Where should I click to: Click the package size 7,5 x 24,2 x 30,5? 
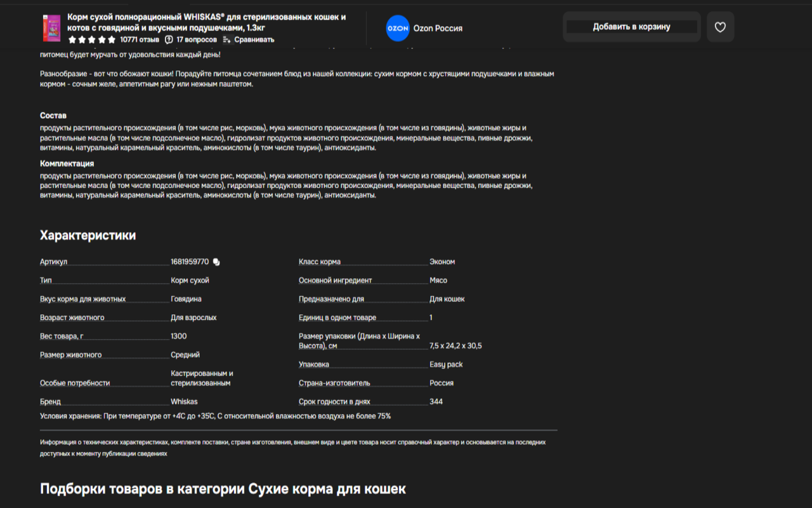pyautogui.click(x=455, y=346)
